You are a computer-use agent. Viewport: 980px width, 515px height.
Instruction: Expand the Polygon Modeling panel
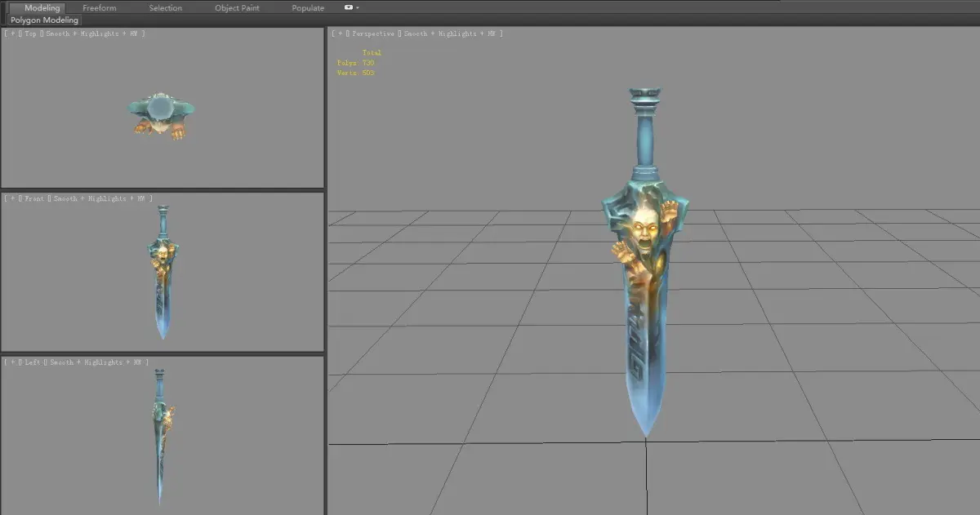[x=45, y=20]
